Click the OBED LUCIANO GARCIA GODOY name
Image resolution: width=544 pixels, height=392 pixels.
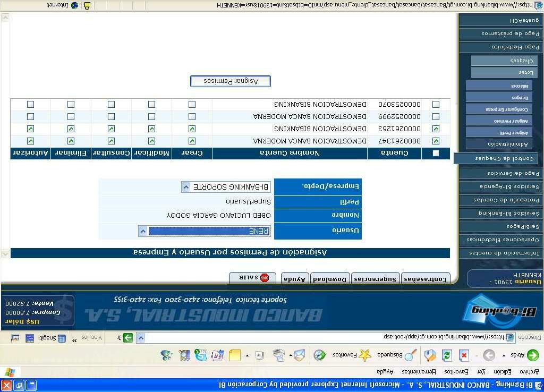pos(218,215)
